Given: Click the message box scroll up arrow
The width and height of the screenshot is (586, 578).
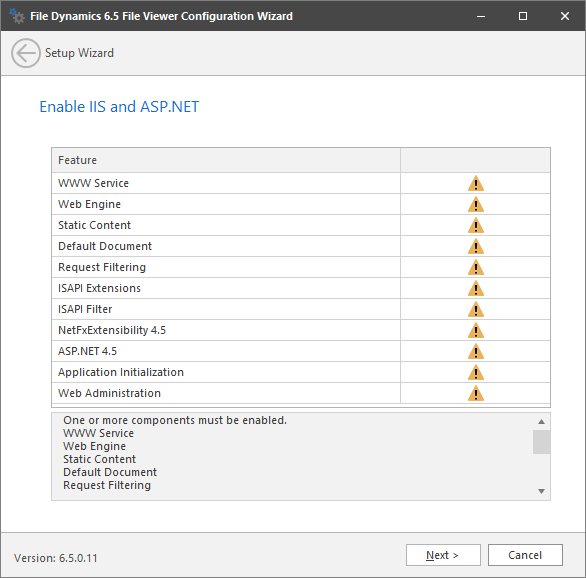Looking at the screenshot, I should pyautogui.click(x=541, y=421).
